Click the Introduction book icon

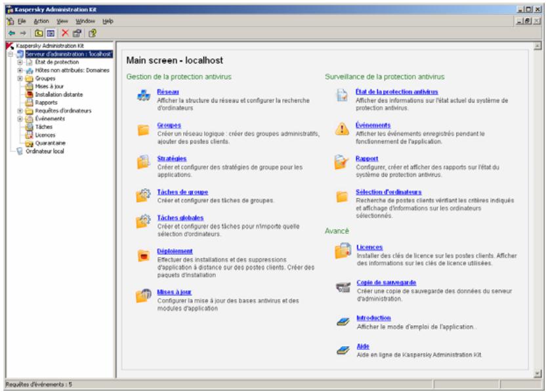click(x=343, y=322)
